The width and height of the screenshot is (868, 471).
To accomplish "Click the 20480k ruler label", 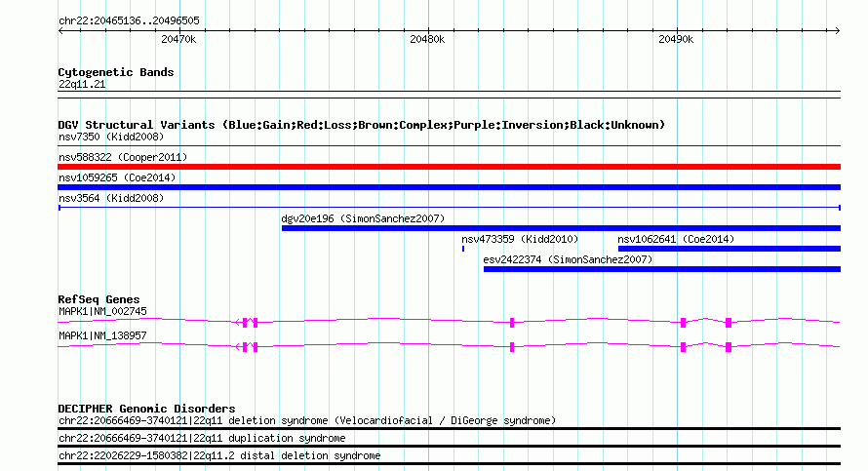I will (427, 39).
